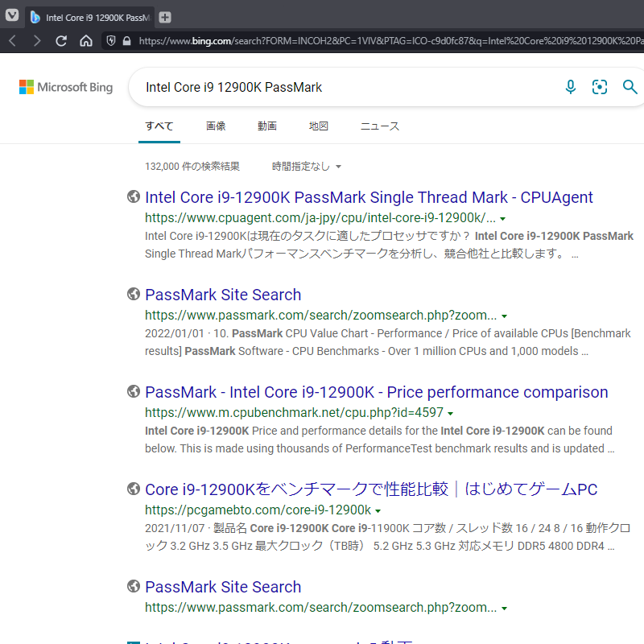644x644 pixels.
Task: Go forward to next page
Action: pyautogui.click(x=37, y=41)
